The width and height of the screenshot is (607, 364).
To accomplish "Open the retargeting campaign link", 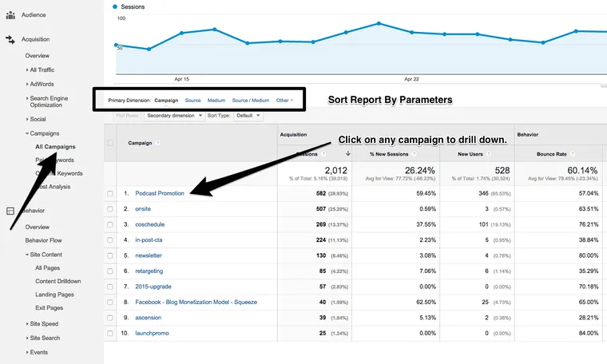I will (149, 271).
